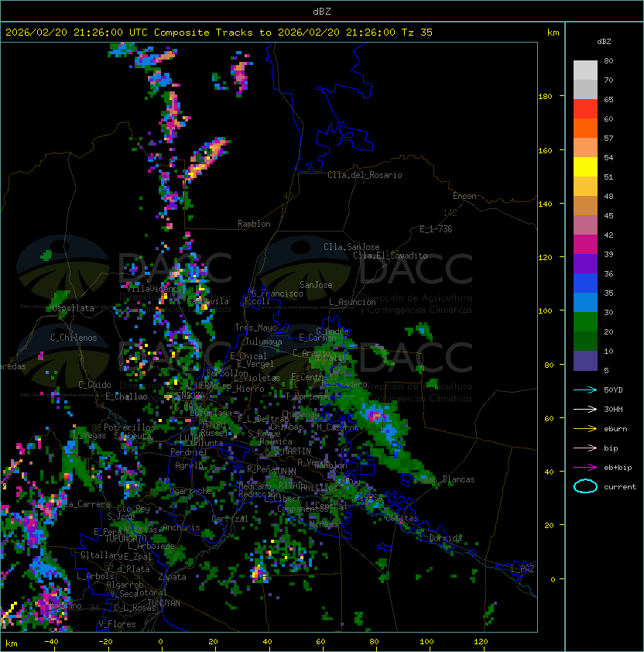Click the '50YD' legend label
The image size is (644, 652).
[x=613, y=390]
